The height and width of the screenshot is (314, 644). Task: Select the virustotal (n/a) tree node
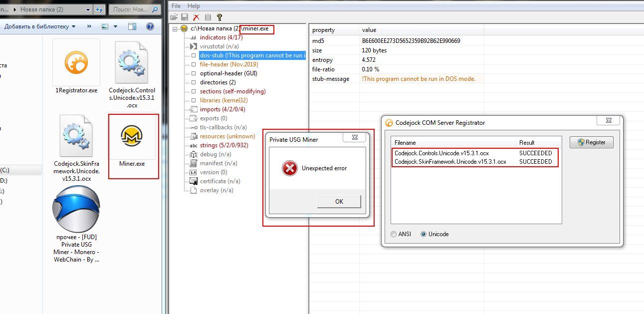[219, 46]
